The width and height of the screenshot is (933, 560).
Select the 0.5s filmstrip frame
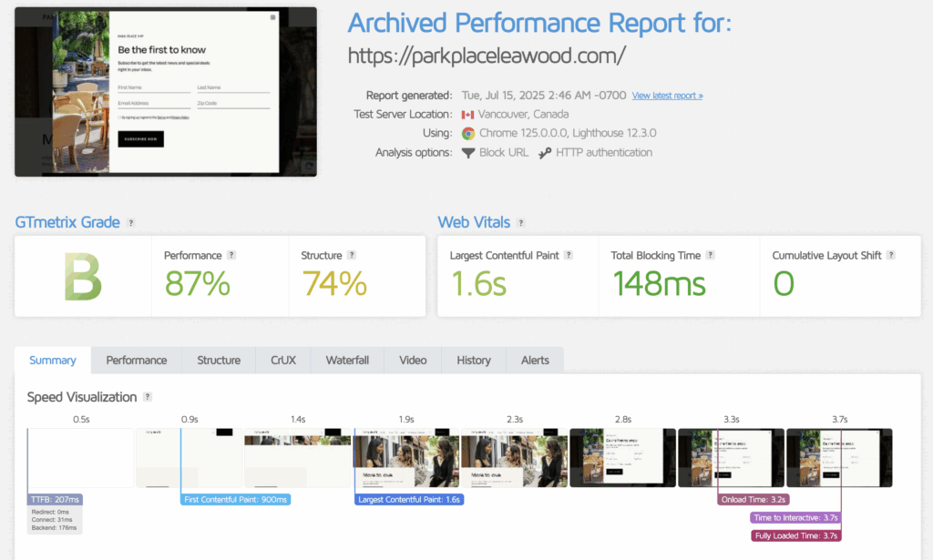click(x=81, y=458)
